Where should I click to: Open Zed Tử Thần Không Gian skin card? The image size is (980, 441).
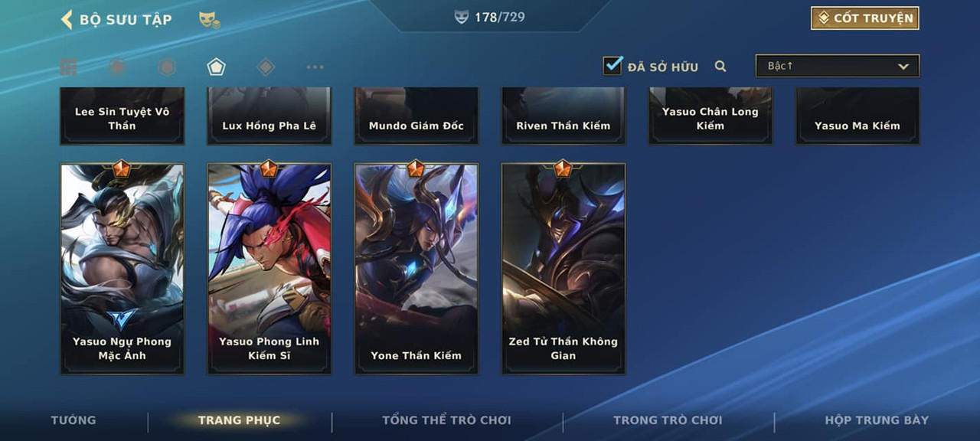pyautogui.click(x=563, y=268)
